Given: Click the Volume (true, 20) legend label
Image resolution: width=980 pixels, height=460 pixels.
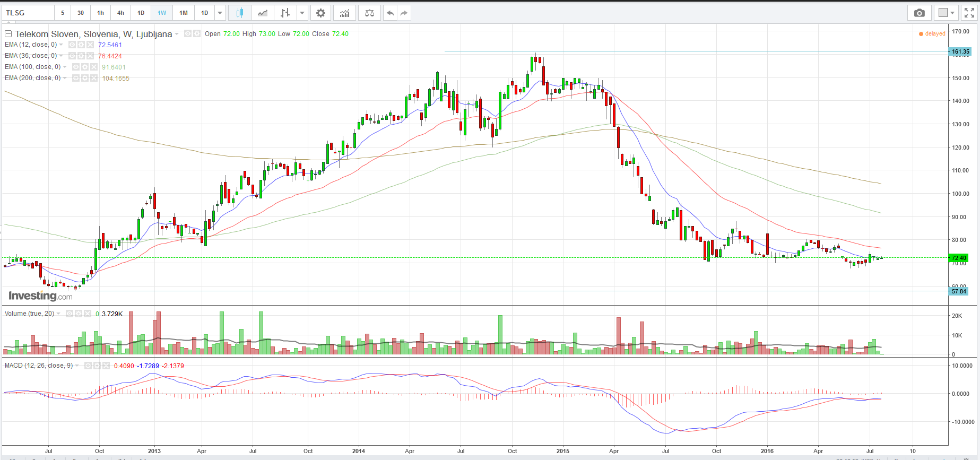Looking at the screenshot, I should [x=30, y=314].
